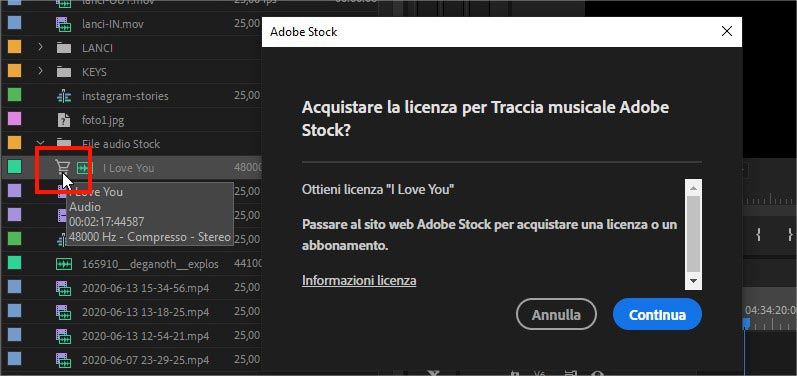The image size is (797, 376).
Task: Select the I Love You audio waveform icon
Action: (x=82, y=168)
